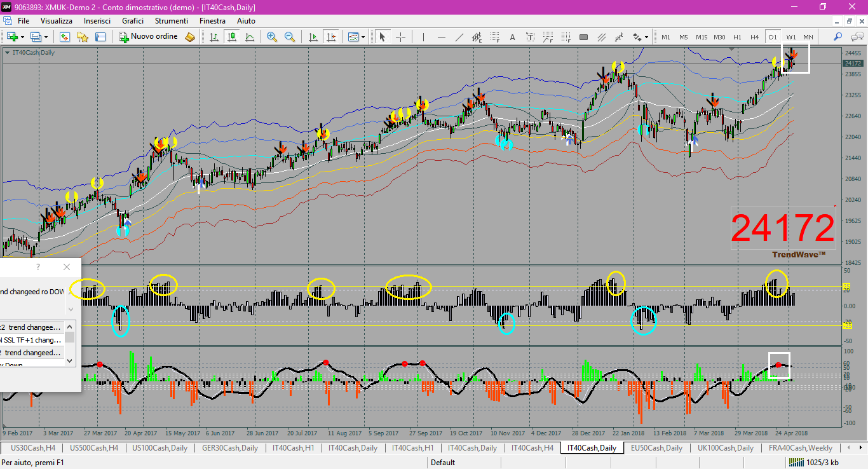Select the Fibonacci arcs tool
The height and width of the screenshot is (469, 868).
[548, 37]
